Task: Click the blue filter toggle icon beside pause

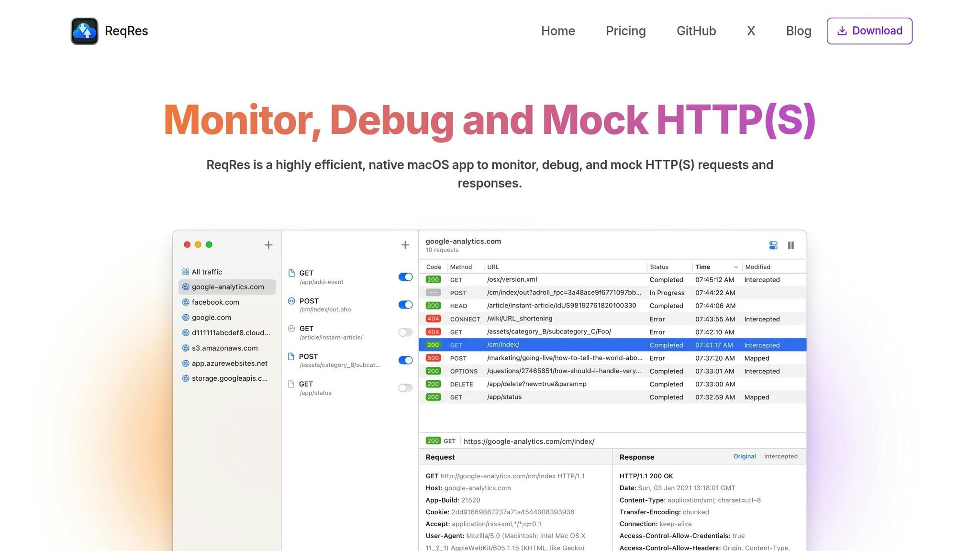Action: tap(773, 245)
